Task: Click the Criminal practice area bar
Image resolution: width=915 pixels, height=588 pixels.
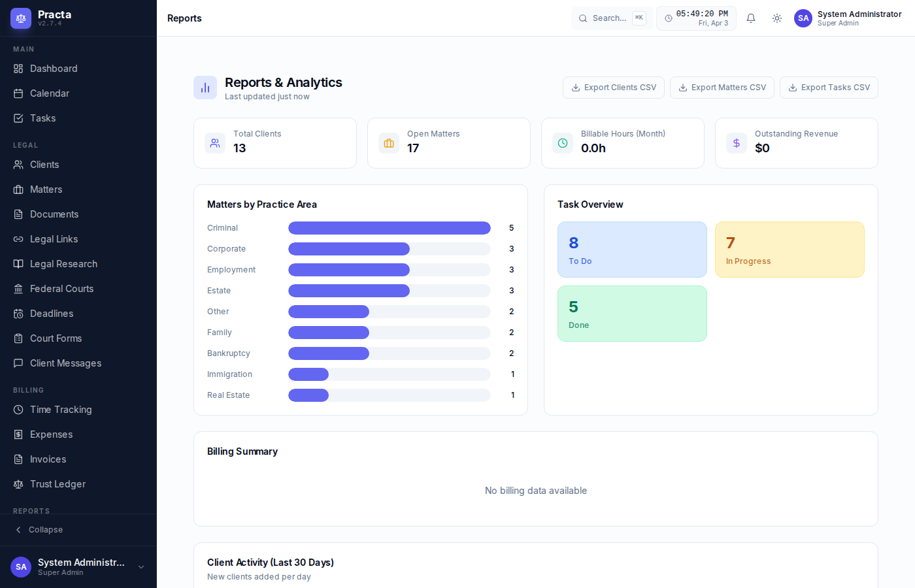Action: pos(390,228)
